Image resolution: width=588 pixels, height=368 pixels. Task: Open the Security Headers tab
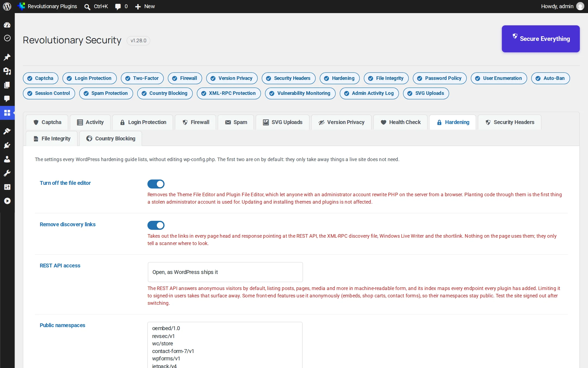pyautogui.click(x=510, y=122)
